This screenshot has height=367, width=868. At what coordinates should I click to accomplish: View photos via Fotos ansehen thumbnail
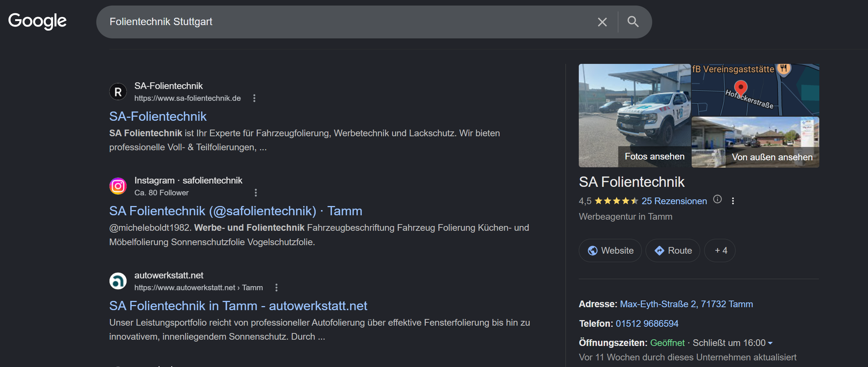pyautogui.click(x=634, y=116)
